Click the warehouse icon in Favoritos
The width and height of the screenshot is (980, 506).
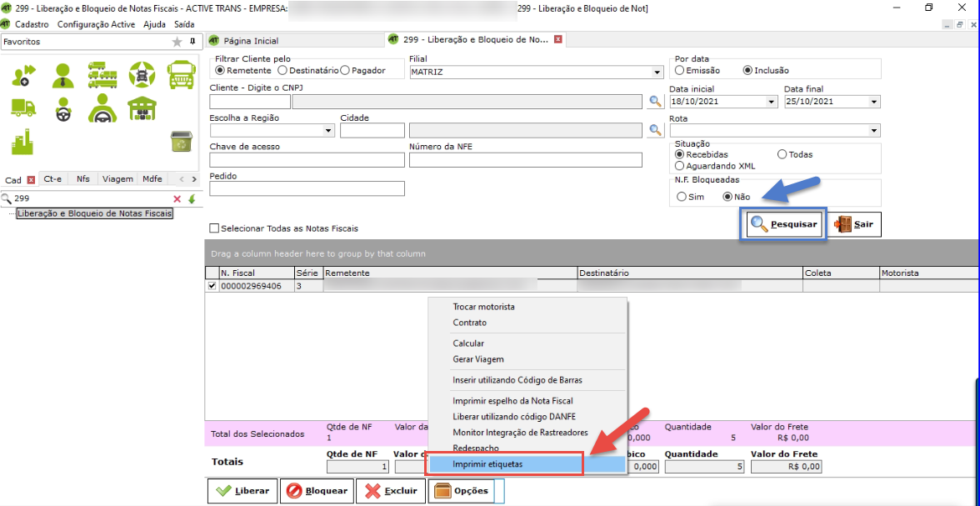142,108
